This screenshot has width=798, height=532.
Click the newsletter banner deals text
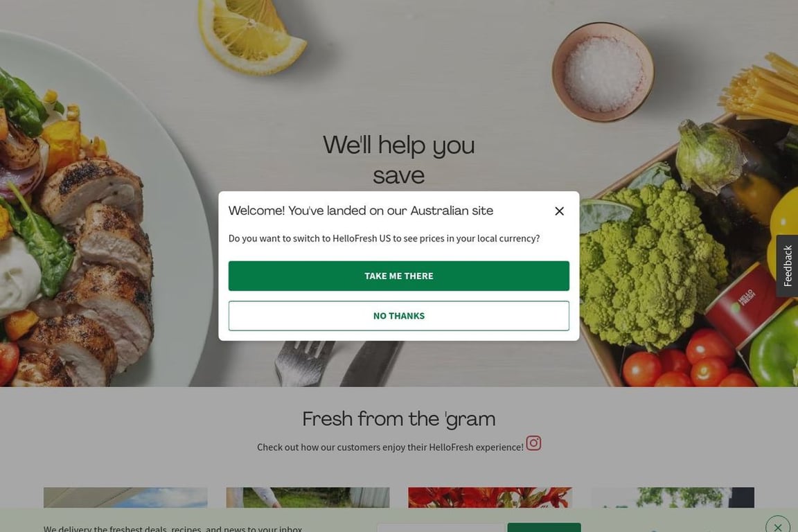[x=173, y=529]
